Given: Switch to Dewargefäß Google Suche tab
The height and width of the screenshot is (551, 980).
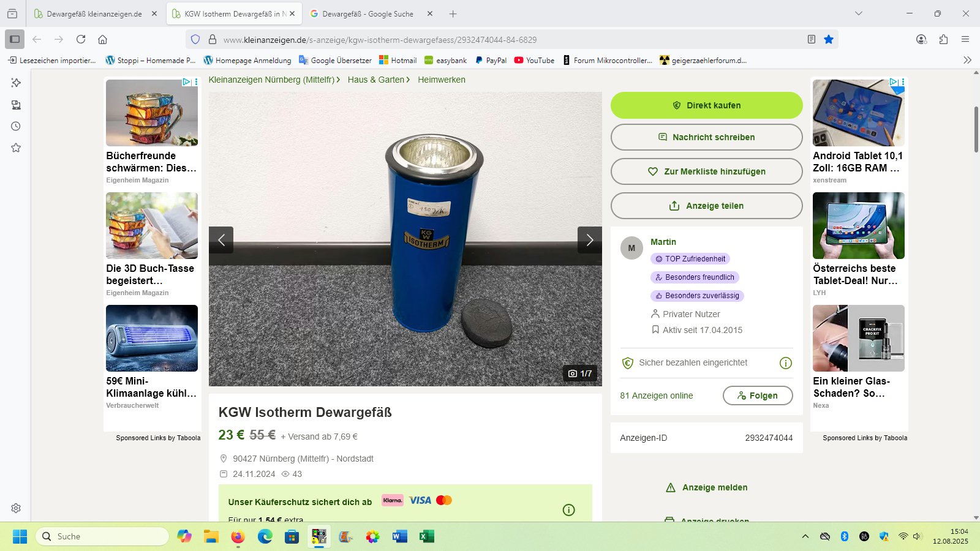Looking at the screenshot, I should 367,13.
